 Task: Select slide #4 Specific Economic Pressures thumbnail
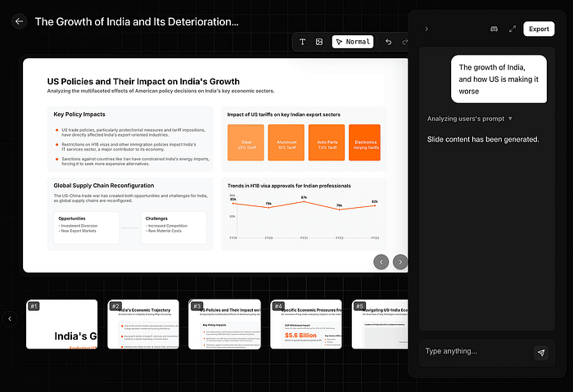[x=305, y=324]
